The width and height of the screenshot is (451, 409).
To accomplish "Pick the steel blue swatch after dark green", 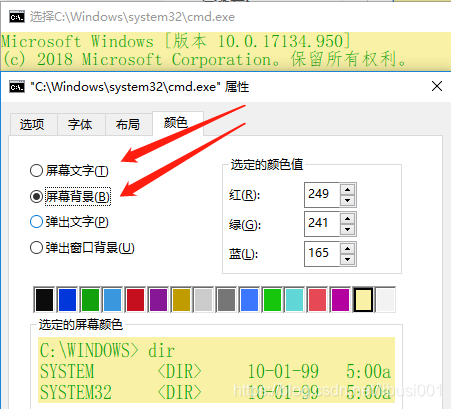I will click(113, 300).
